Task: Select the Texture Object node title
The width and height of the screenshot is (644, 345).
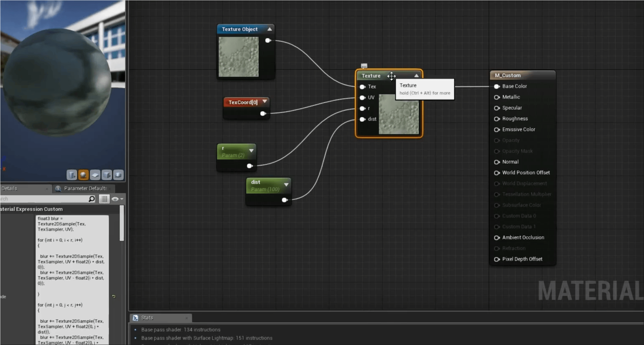Action: 240,29
